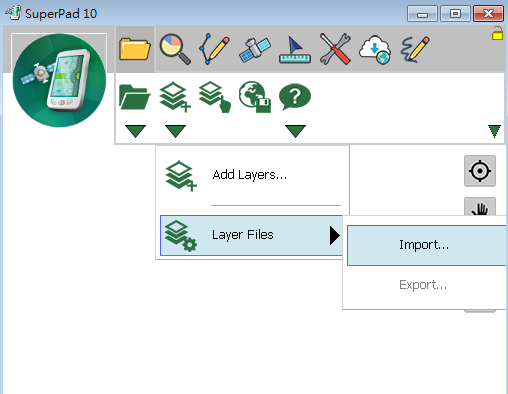The image size is (508, 394).
Task: Toggle the yellow padlock lock icon
Action: (497, 33)
